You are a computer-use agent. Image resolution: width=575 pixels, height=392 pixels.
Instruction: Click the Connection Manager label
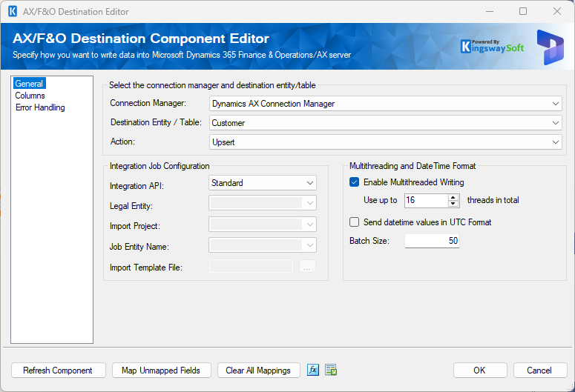148,103
